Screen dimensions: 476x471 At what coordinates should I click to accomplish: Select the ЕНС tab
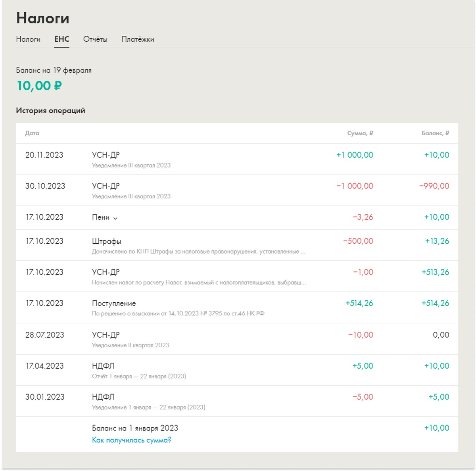[62, 39]
